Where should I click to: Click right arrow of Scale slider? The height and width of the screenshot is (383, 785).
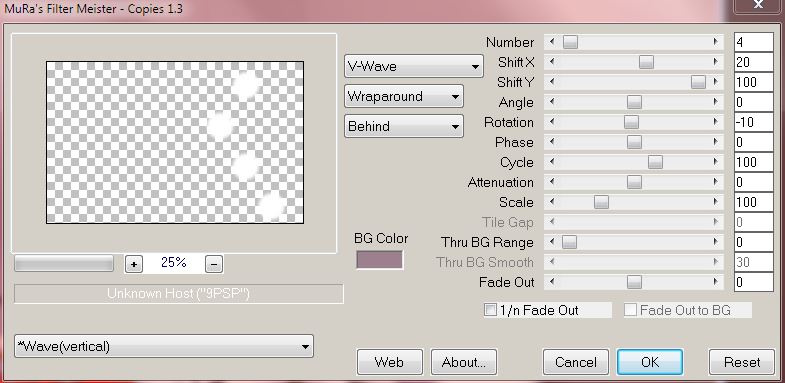(716, 202)
